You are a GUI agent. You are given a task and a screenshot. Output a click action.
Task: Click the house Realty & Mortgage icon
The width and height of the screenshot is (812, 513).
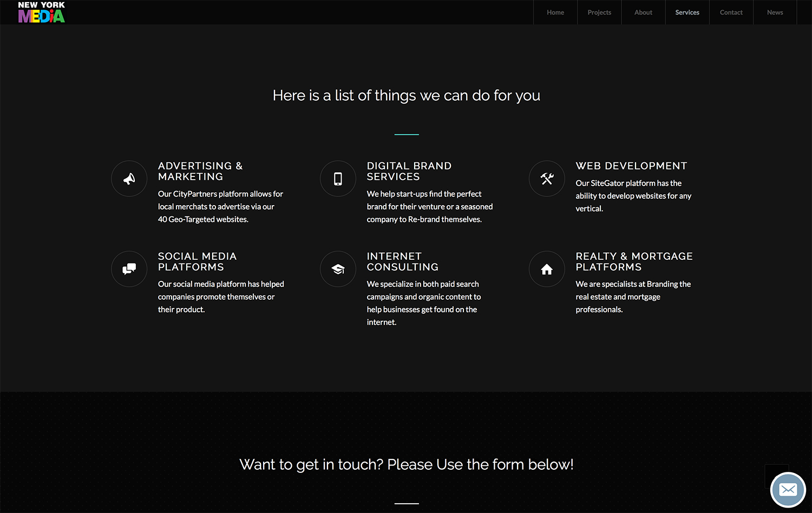click(547, 269)
